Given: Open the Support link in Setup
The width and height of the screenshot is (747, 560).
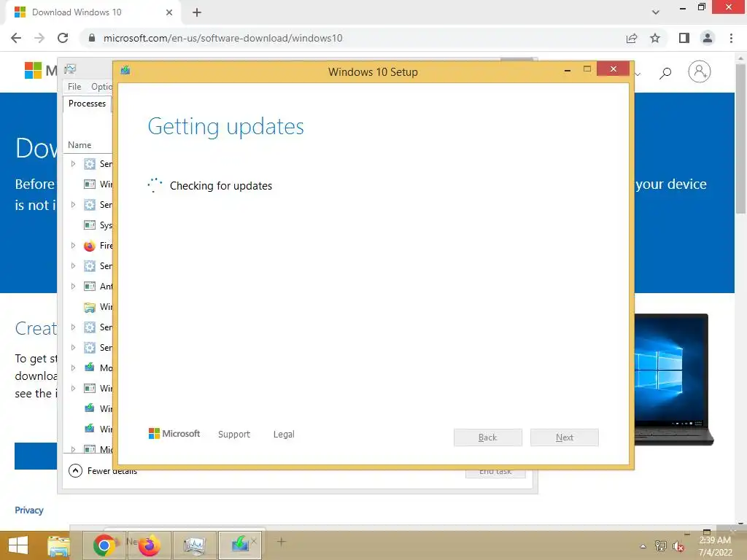Looking at the screenshot, I should pos(234,435).
